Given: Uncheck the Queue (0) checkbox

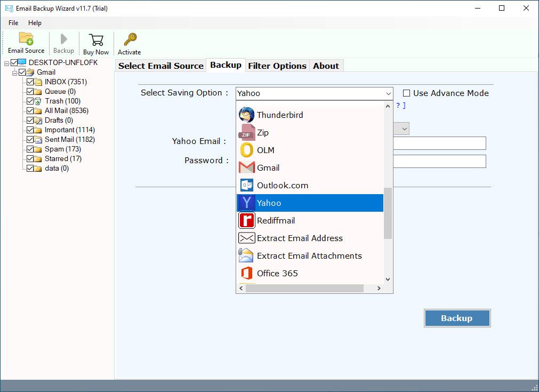Looking at the screenshot, I should [30, 92].
